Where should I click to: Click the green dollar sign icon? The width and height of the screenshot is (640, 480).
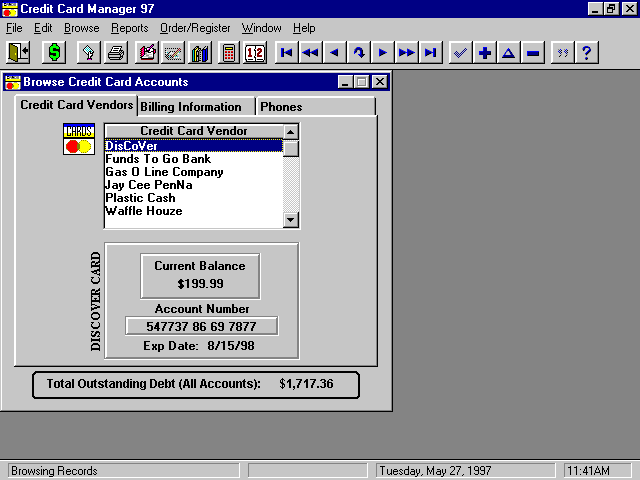tap(54, 53)
